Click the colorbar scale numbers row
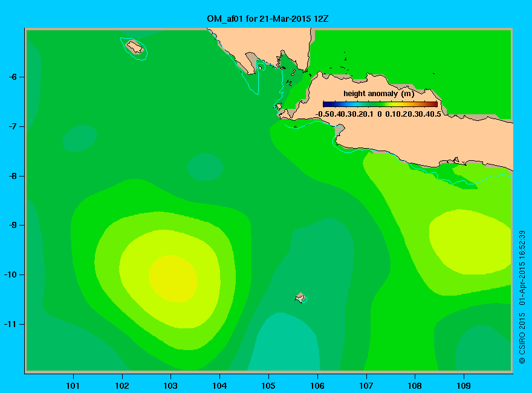This screenshot has height=393, width=532. click(x=378, y=114)
